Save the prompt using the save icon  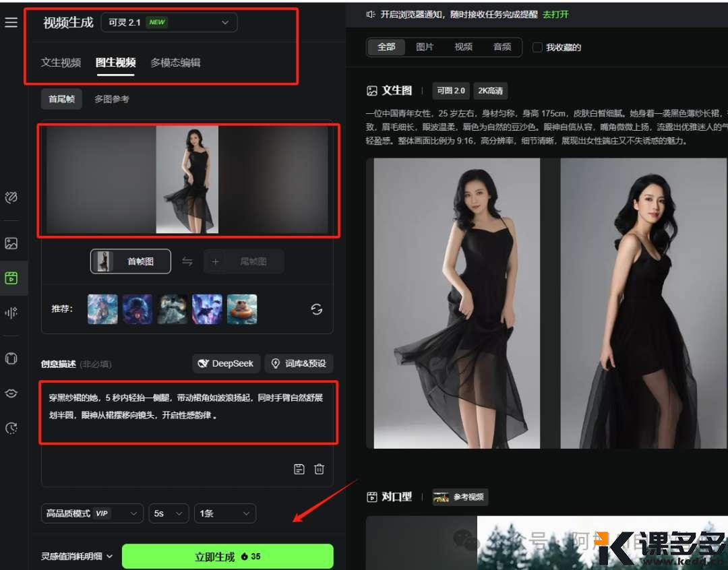pyautogui.click(x=299, y=469)
